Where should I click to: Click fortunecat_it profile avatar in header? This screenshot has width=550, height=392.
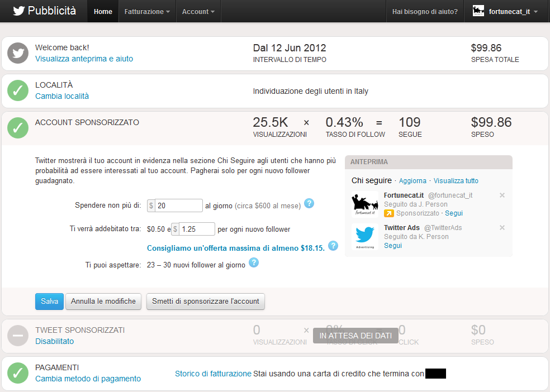click(478, 11)
